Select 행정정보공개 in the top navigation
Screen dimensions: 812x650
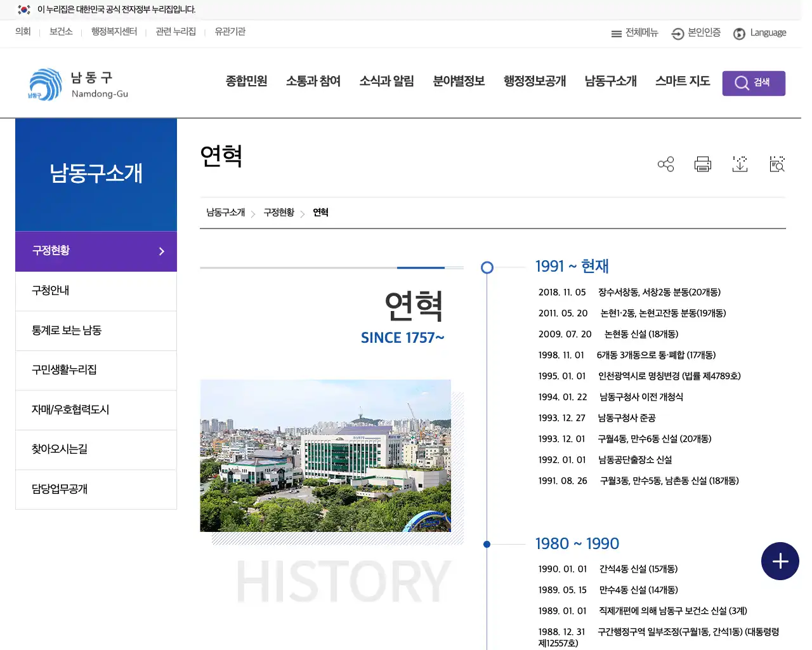tap(534, 81)
